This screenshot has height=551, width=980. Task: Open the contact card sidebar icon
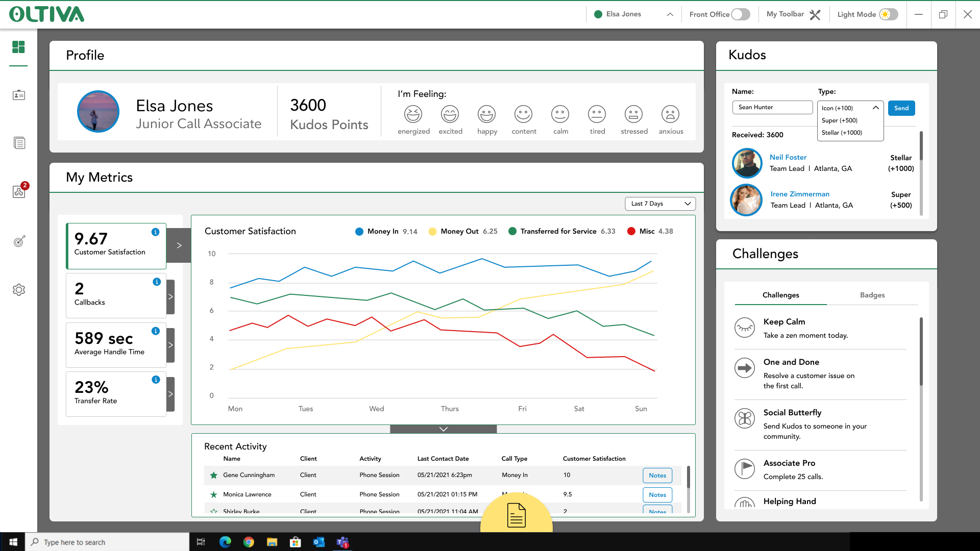pos(19,95)
